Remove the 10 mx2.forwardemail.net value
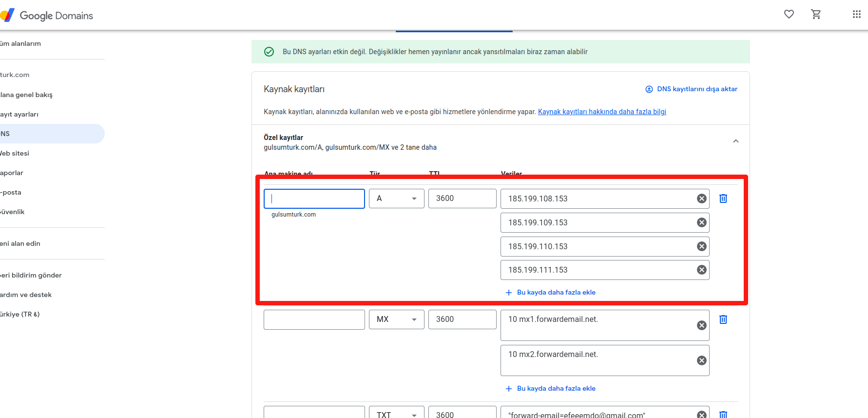 pyautogui.click(x=702, y=360)
